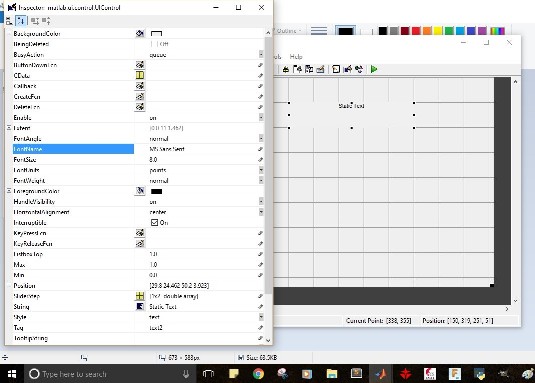The height and width of the screenshot is (383, 535).
Task: Sort Inspector properties alphabetically
Action: pyautogui.click(x=21, y=21)
